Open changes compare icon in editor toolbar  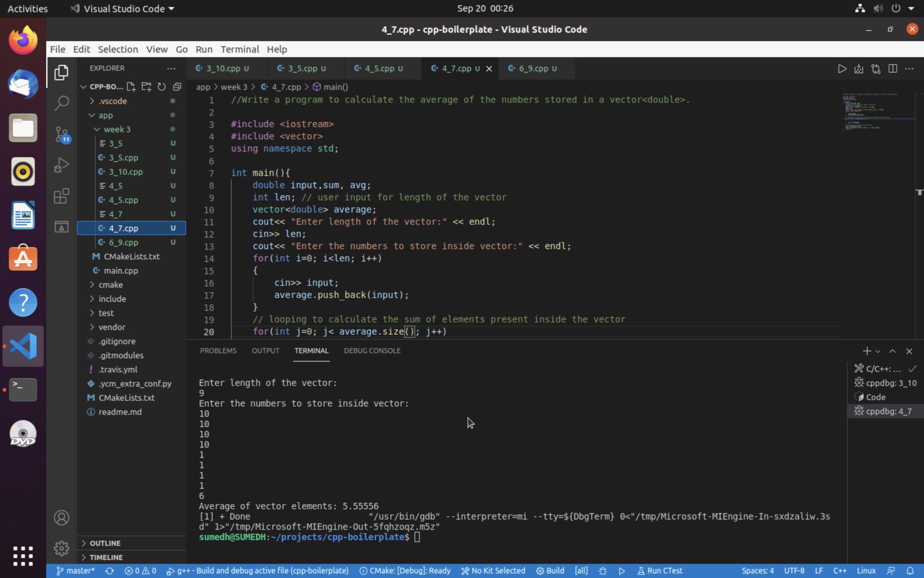tap(876, 69)
